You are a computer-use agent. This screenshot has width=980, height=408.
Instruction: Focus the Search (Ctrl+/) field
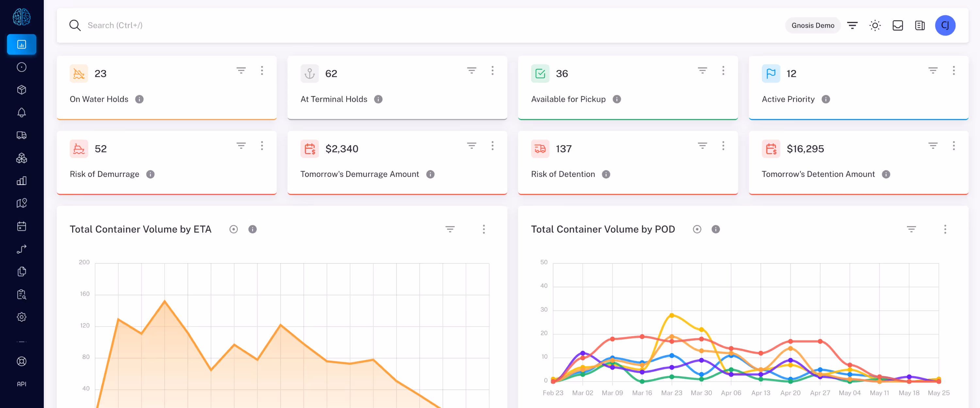pyautogui.click(x=418, y=25)
